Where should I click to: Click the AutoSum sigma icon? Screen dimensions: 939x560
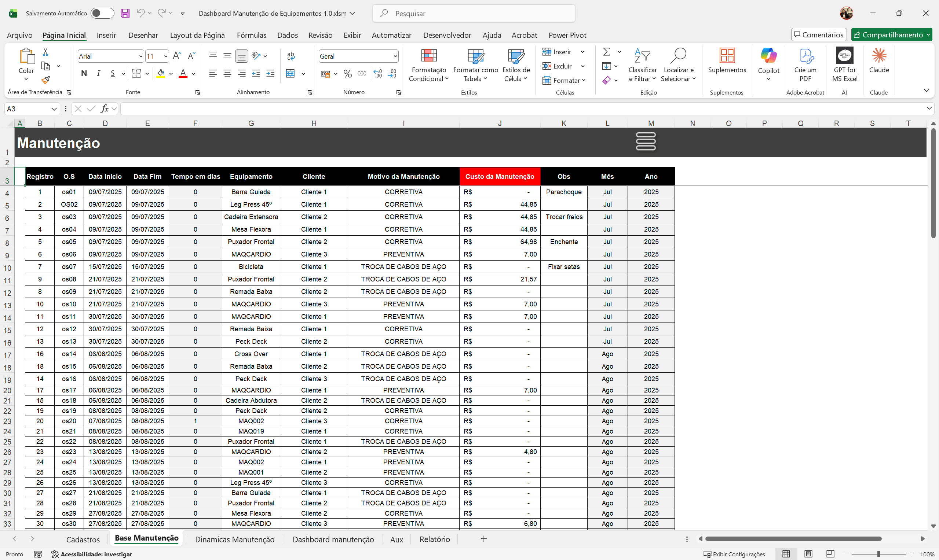(607, 52)
